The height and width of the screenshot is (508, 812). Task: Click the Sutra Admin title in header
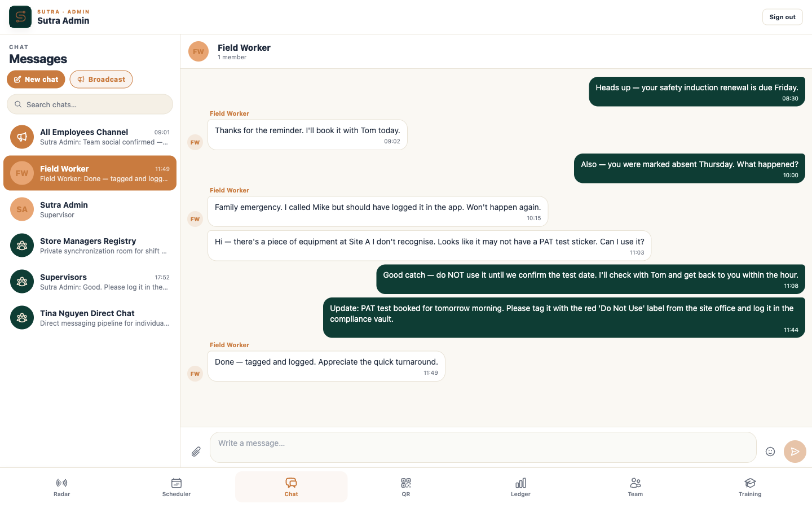pos(63,21)
